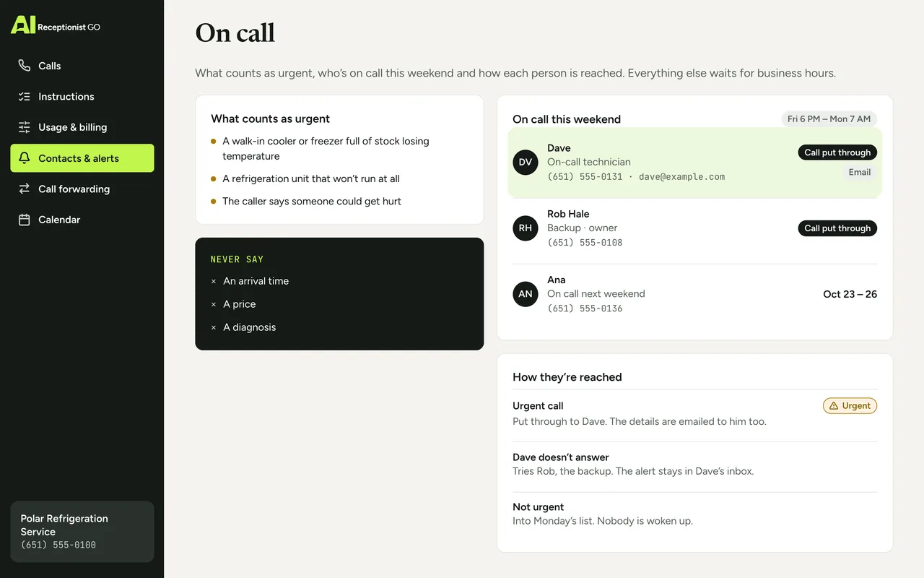Click the AI Receptionist GO logo
The width and height of the screenshot is (924, 578).
[56, 25]
